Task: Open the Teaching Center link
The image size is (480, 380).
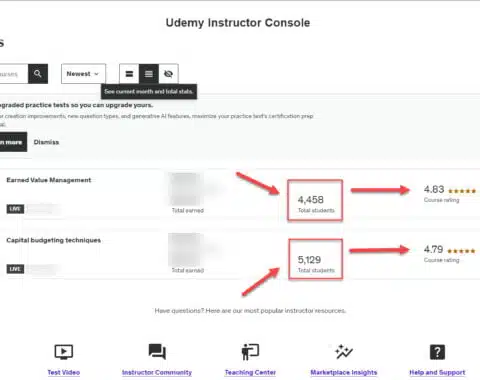Action: (x=250, y=372)
